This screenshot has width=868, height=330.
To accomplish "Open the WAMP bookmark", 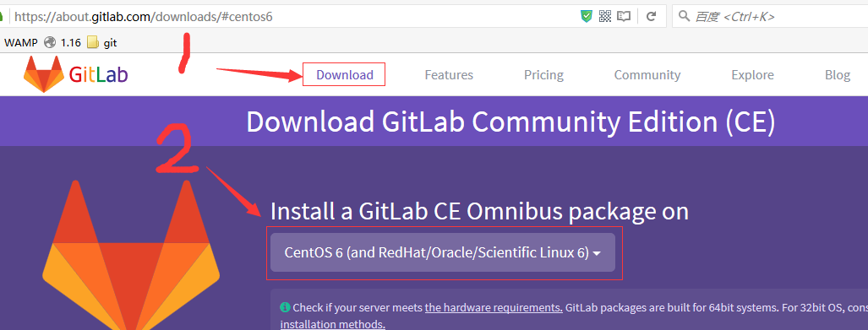I will click(x=21, y=42).
